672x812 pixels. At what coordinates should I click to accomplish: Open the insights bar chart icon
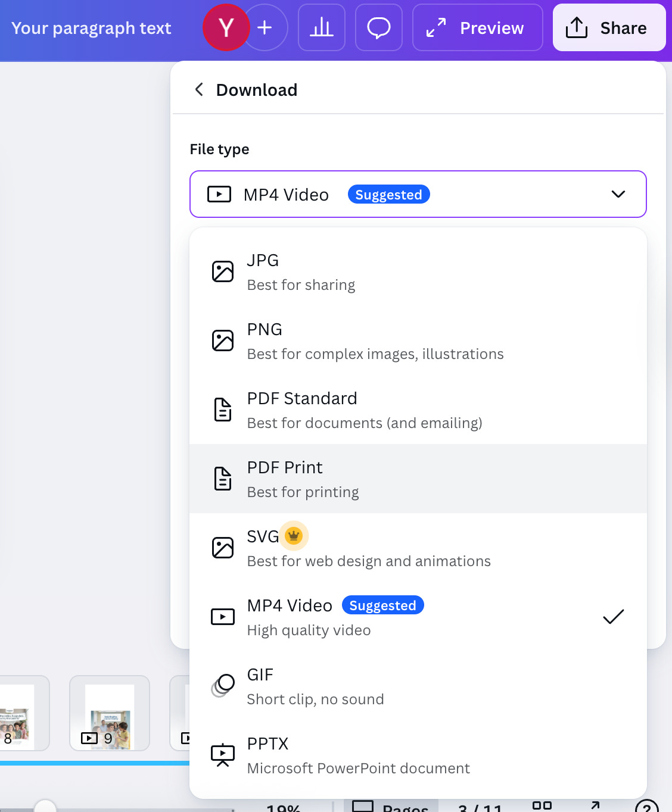pyautogui.click(x=322, y=27)
